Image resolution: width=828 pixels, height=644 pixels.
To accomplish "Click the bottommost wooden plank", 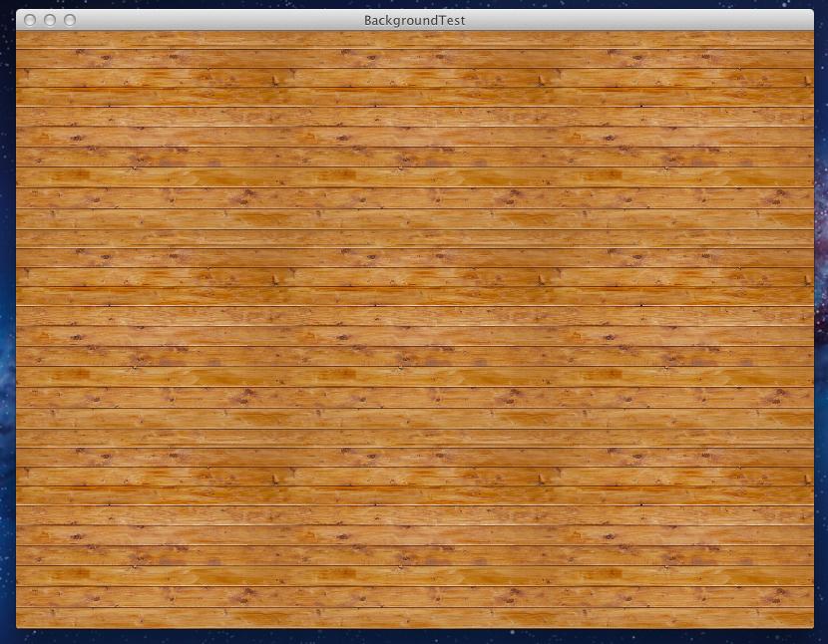I will (414, 618).
